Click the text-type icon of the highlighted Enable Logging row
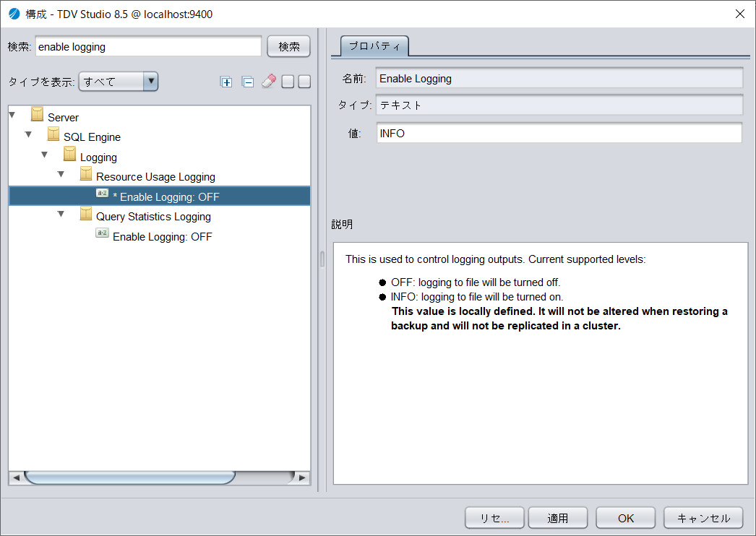756x536 pixels. (x=102, y=194)
